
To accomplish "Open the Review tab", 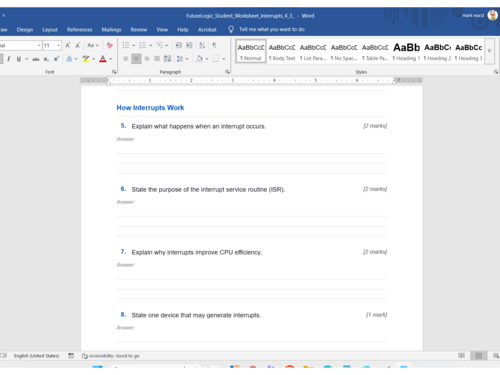I will 139,29.
